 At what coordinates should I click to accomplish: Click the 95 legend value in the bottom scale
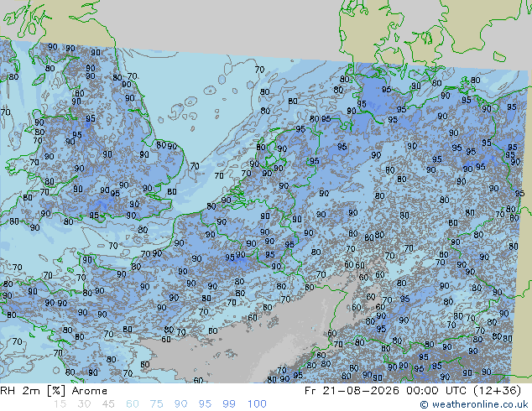click(205, 404)
